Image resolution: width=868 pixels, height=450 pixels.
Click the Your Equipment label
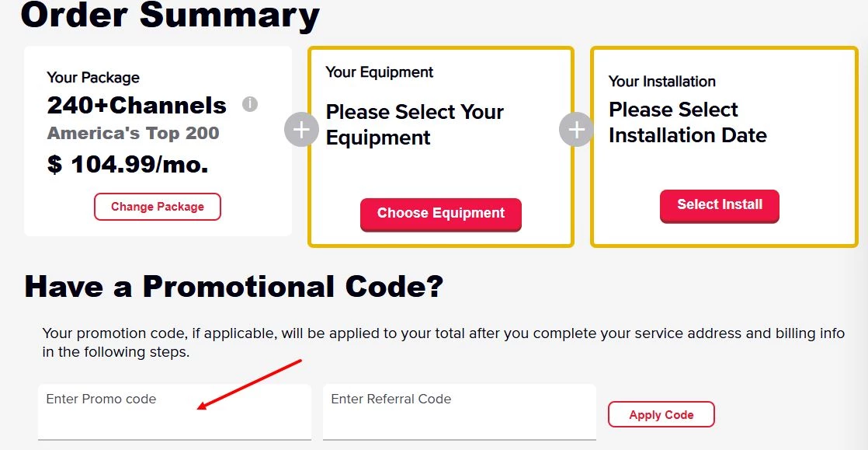pyautogui.click(x=380, y=72)
